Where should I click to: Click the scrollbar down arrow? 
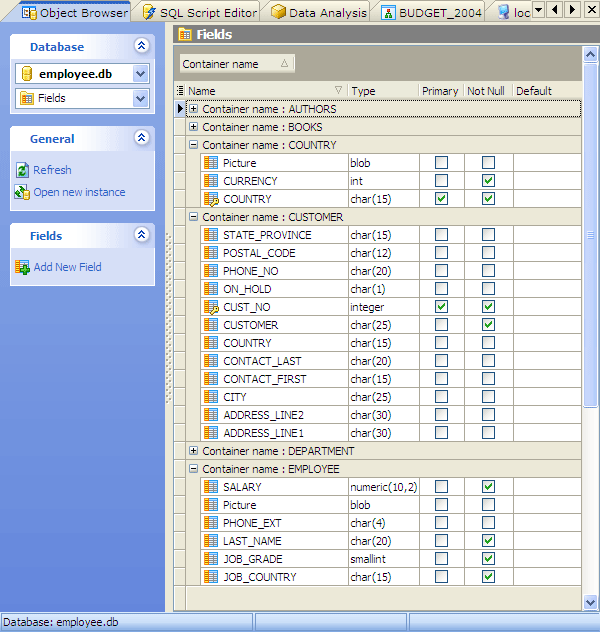(590, 602)
